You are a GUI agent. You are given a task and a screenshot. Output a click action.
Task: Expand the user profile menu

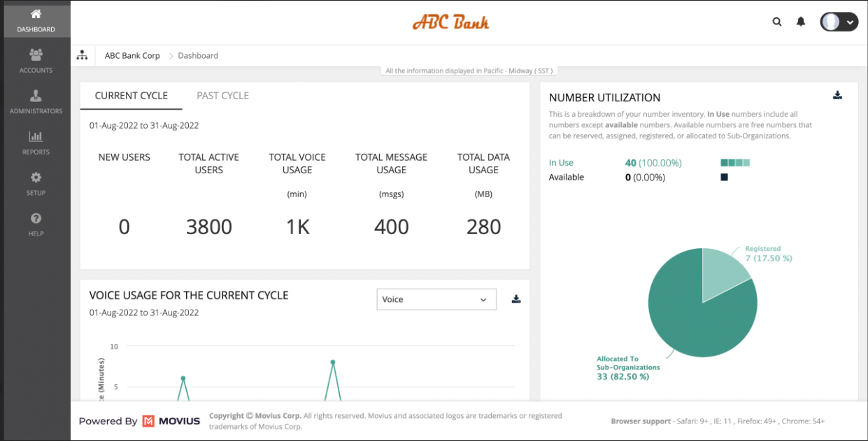[839, 22]
